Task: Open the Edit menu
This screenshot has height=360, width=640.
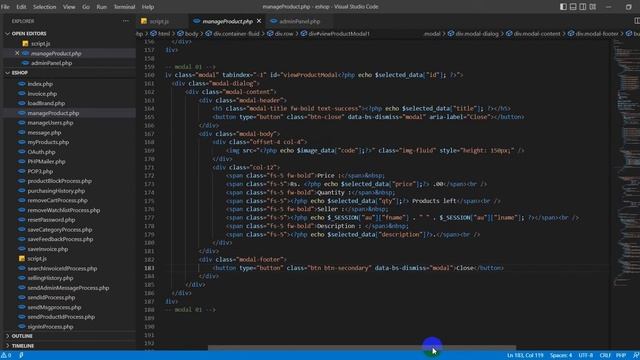Action: (21, 7)
